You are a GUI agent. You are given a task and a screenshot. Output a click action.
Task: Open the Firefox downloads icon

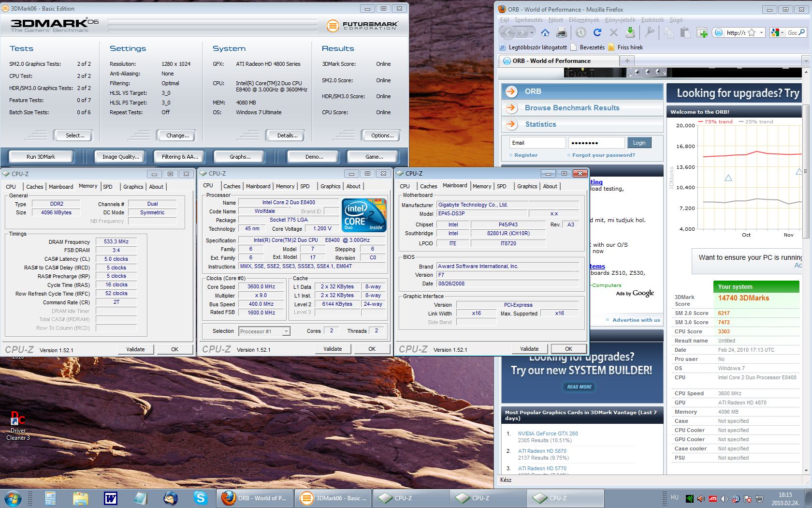(630, 32)
